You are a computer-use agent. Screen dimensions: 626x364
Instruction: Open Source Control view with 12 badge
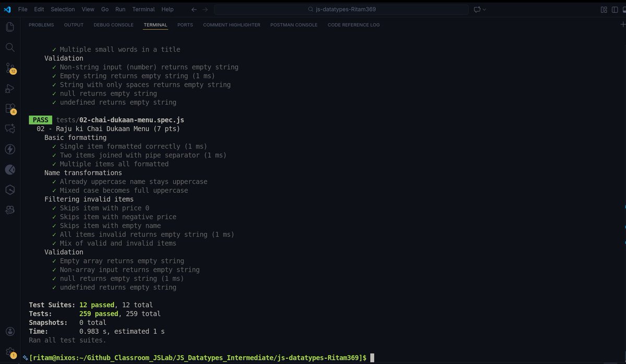coord(10,68)
